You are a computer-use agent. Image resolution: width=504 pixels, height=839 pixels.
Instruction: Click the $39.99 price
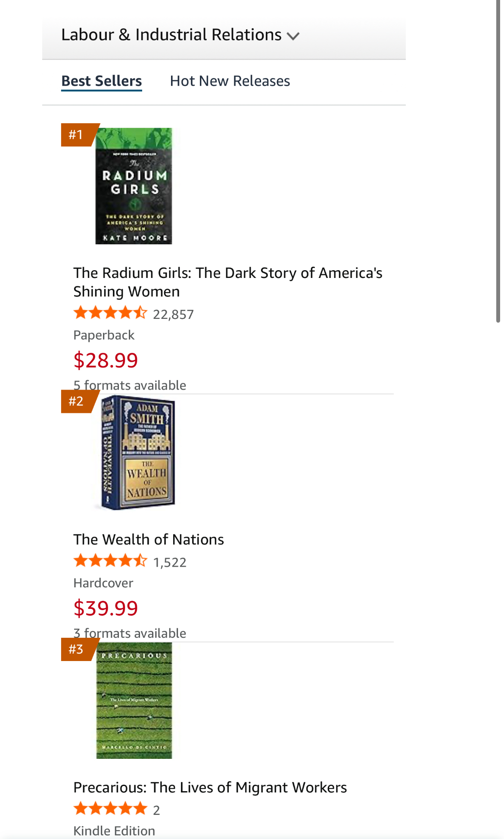[106, 608]
